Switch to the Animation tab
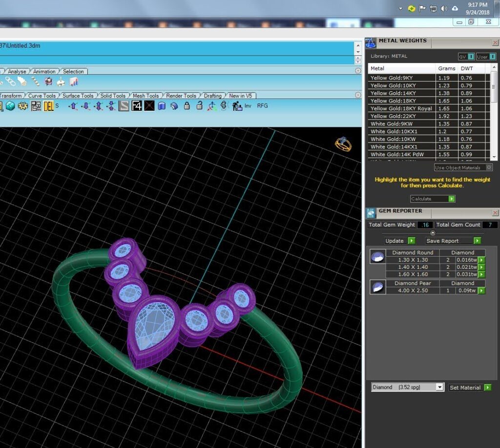The width and height of the screenshot is (500, 448). pos(44,71)
